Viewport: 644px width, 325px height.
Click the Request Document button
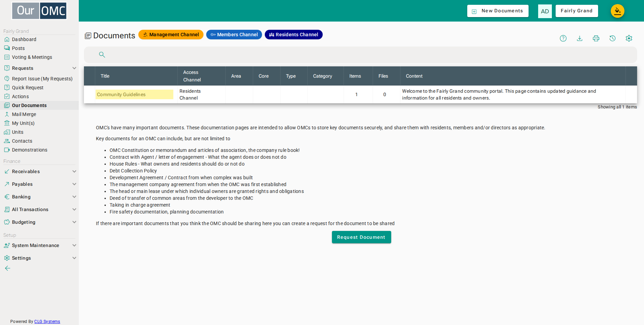tap(361, 237)
